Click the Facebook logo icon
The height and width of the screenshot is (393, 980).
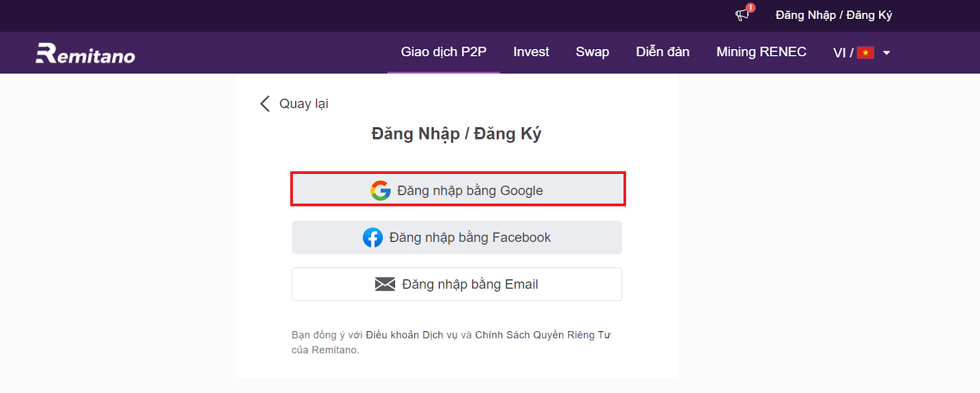[x=372, y=238]
